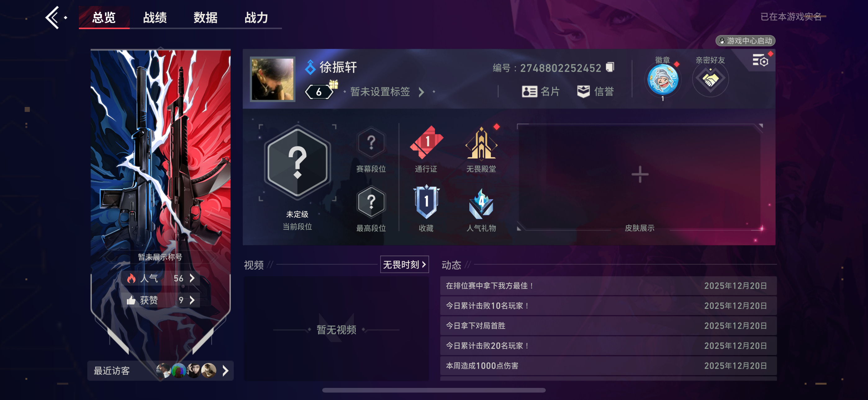Open the 无畏时刻 button
868x400 pixels.
[x=404, y=264]
